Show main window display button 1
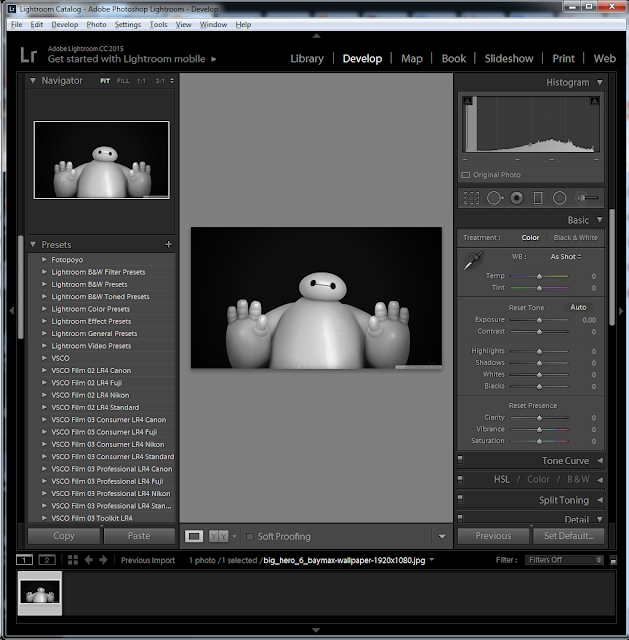This screenshot has width=629, height=640. point(24,560)
